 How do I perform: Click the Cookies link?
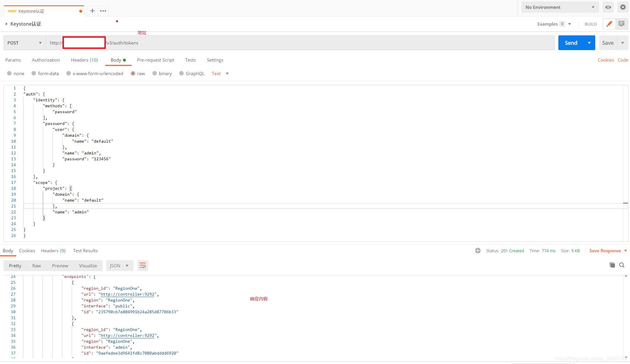pyautogui.click(x=606, y=60)
